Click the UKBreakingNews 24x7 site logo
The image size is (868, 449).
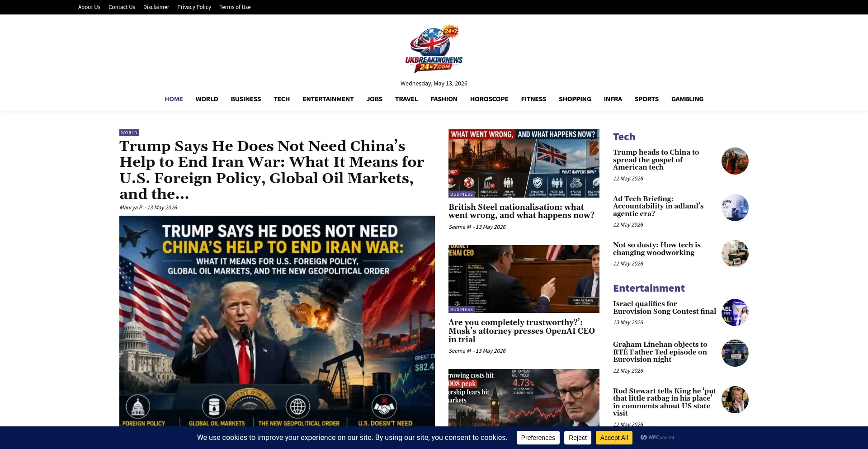(x=434, y=49)
